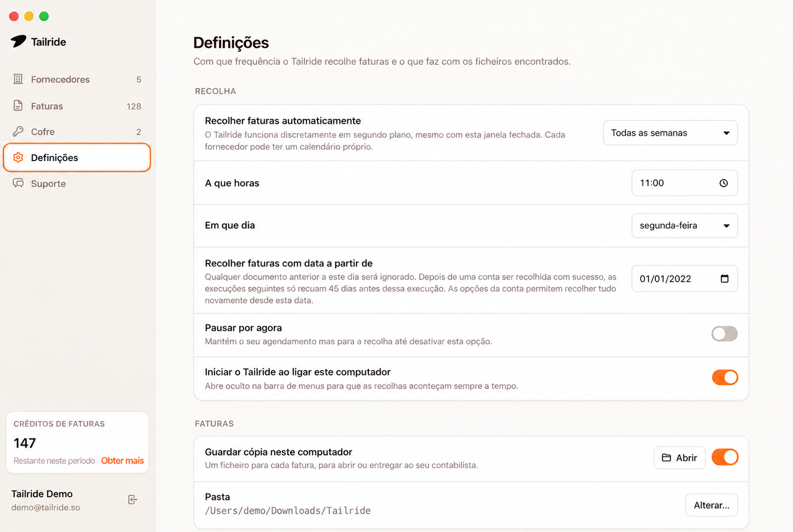Click the Cofre count 2

click(x=139, y=132)
